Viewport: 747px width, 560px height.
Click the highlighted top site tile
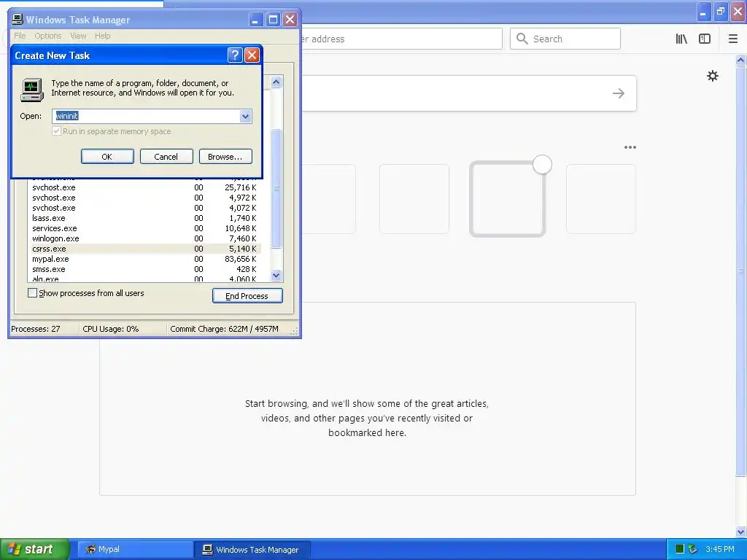coord(507,199)
